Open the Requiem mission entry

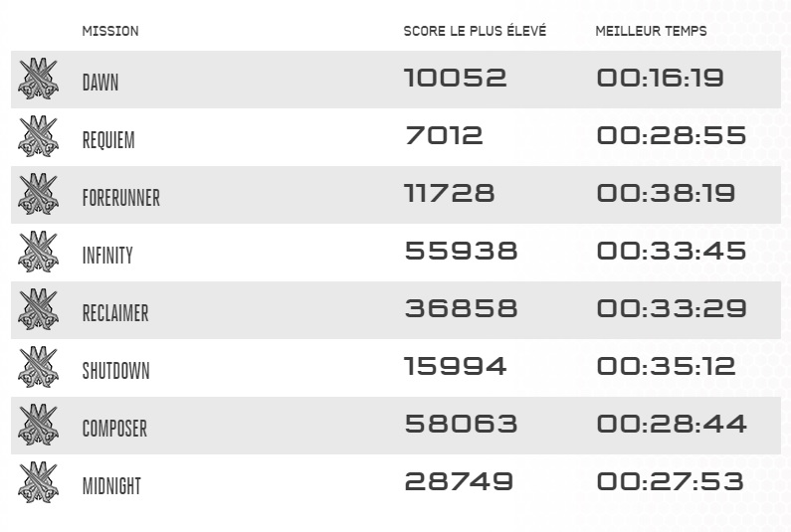pos(108,140)
